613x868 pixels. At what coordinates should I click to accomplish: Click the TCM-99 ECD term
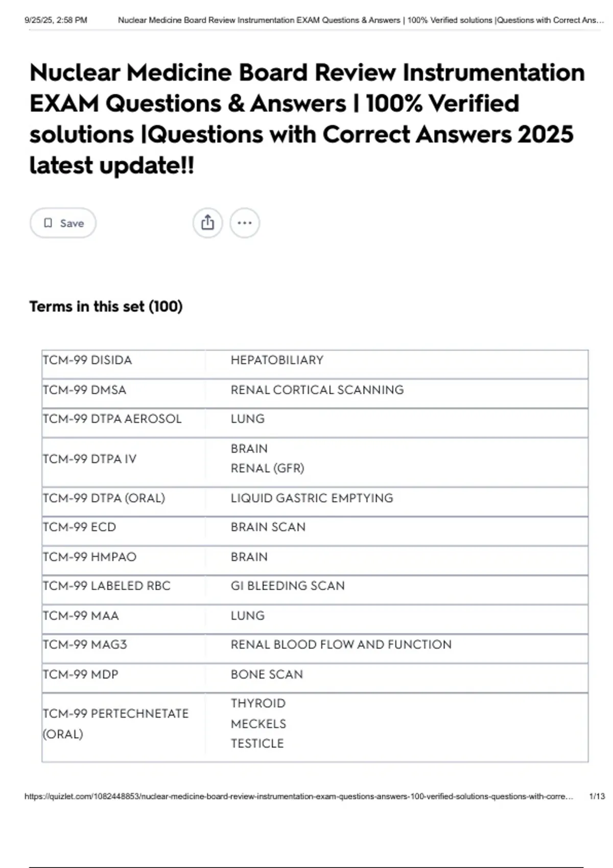79,527
